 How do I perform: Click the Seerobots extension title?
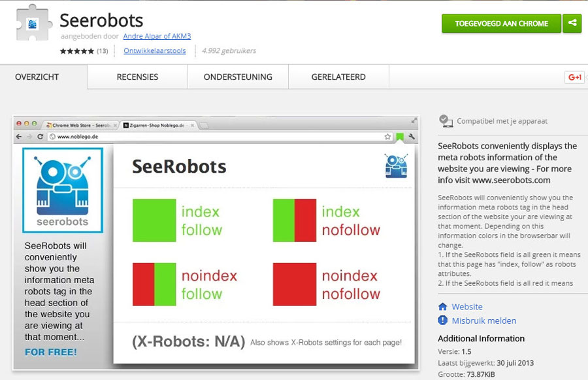pyautogui.click(x=101, y=20)
